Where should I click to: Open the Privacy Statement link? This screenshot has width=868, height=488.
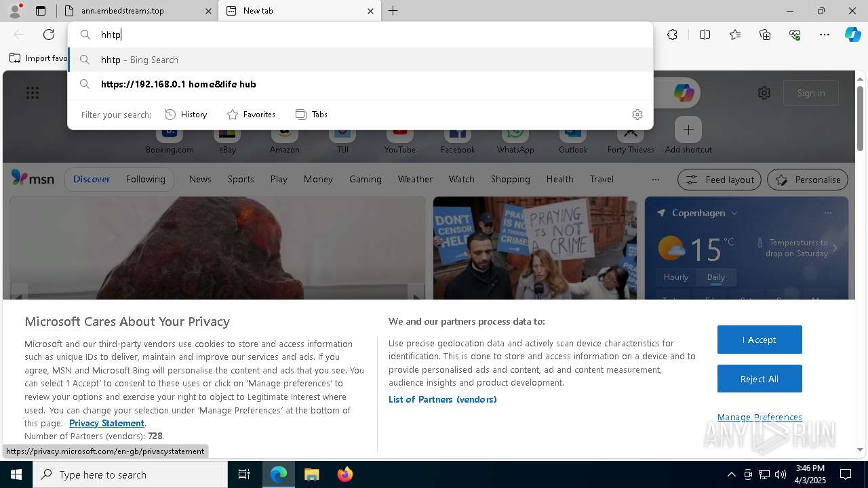click(106, 423)
